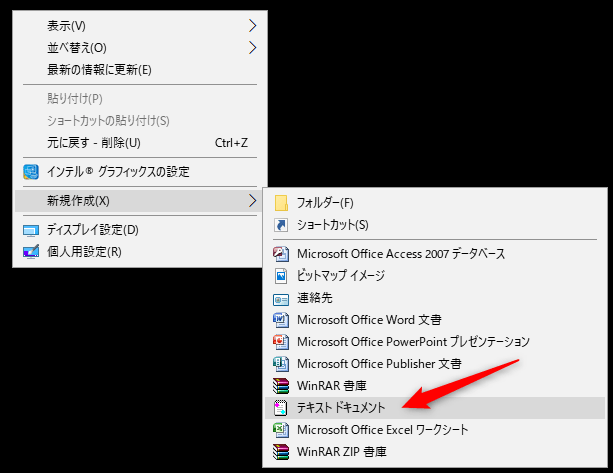Image resolution: width=613 pixels, height=473 pixels.
Task: Click the text document notepad icon
Action: coord(280,408)
